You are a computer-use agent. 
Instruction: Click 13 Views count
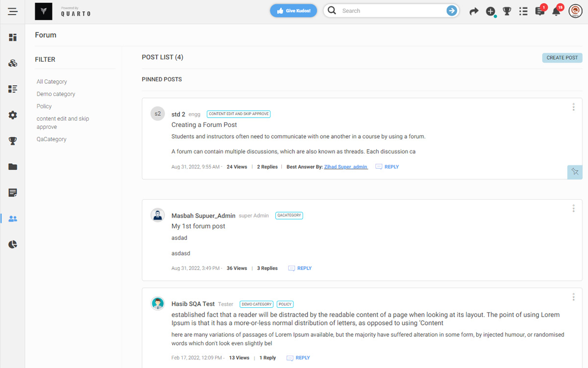click(x=239, y=358)
